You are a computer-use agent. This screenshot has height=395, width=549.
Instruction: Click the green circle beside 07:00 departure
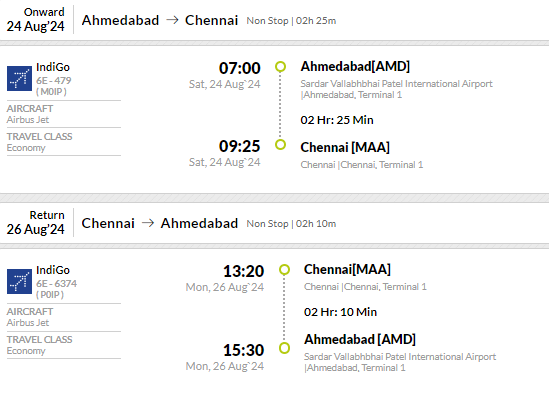click(280, 67)
